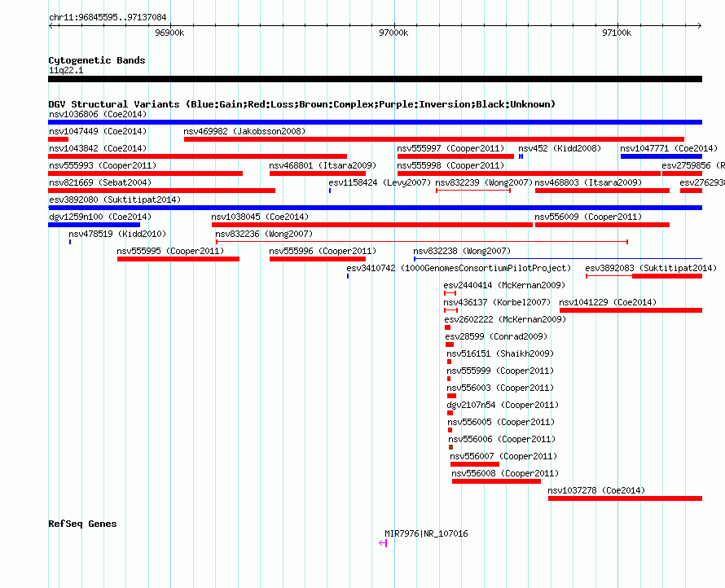Screen dimensions: 725x588
Task: Click dgv1259n100 (Coe2014) label
Action: pos(100,217)
